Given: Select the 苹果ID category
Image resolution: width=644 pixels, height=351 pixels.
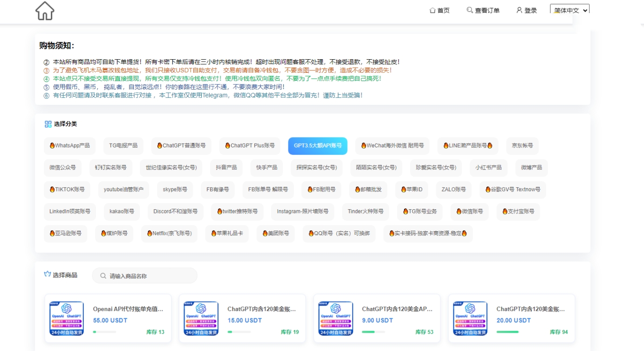Looking at the screenshot, I should (411, 190).
